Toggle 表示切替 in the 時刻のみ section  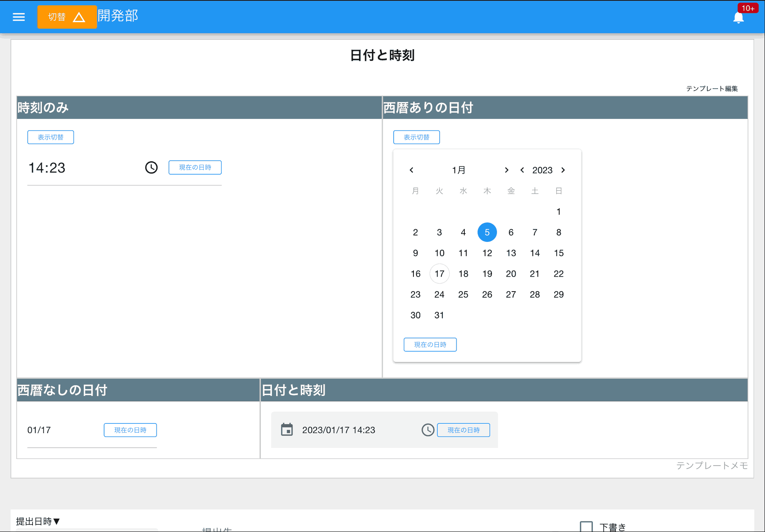point(50,137)
